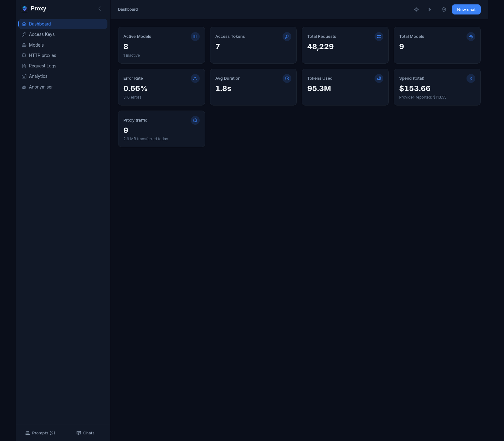Click the 48,229 total requests value
The height and width of the screenshot is (441, 504).
click(320, 47)
